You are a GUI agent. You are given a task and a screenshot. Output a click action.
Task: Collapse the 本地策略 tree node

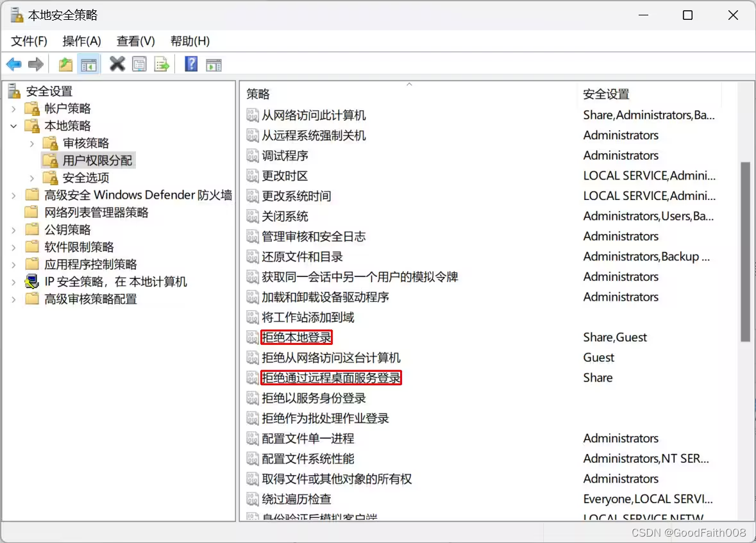13,126
